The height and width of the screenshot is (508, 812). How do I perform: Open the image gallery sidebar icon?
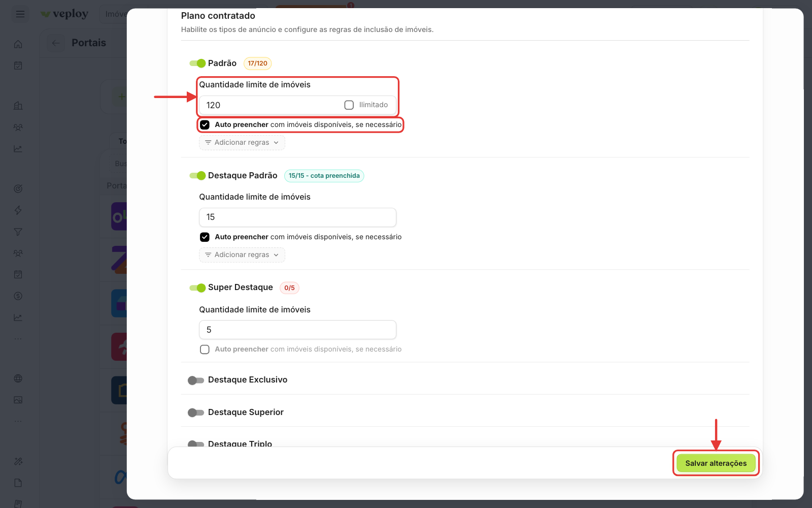[x=18, y=400]
